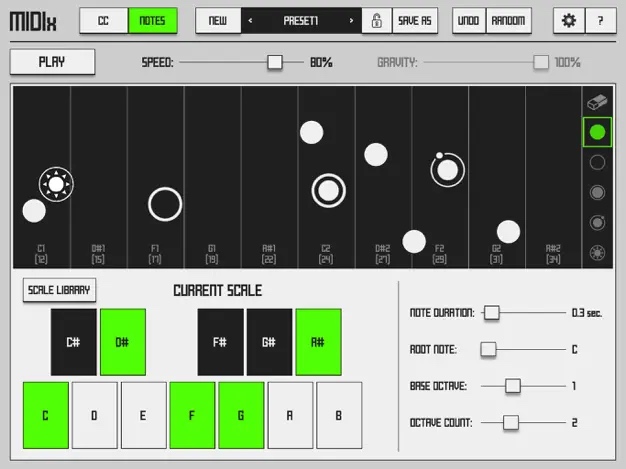Click the double-ring ball in C2 column

coord(329,190)
